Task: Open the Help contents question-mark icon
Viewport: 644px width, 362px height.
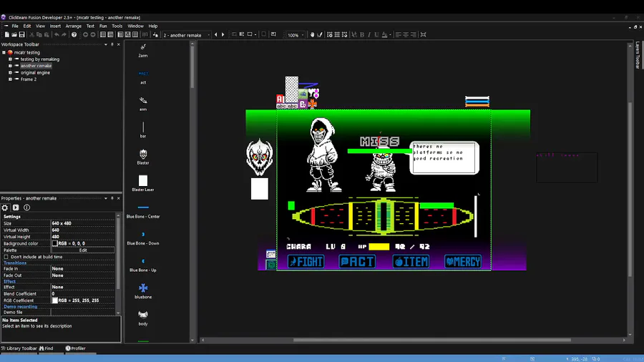Action: [74, 35]
